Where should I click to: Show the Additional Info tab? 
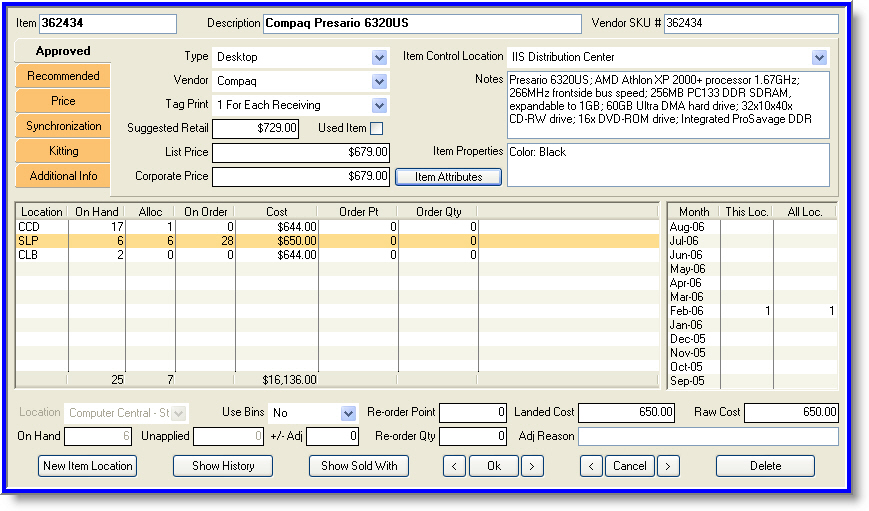point(63,176)
